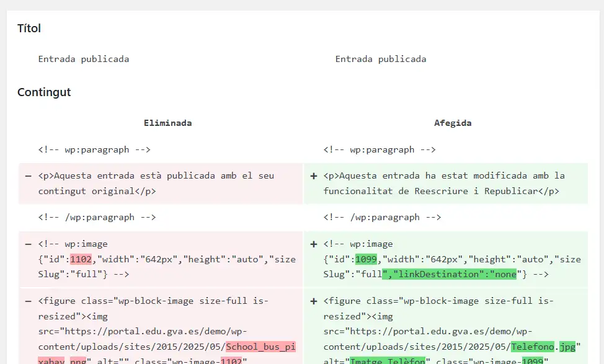Screen dimensions: 604x364
Task: Click the plus marker on the added wp:image comment
Action: (x=314, y=244)
